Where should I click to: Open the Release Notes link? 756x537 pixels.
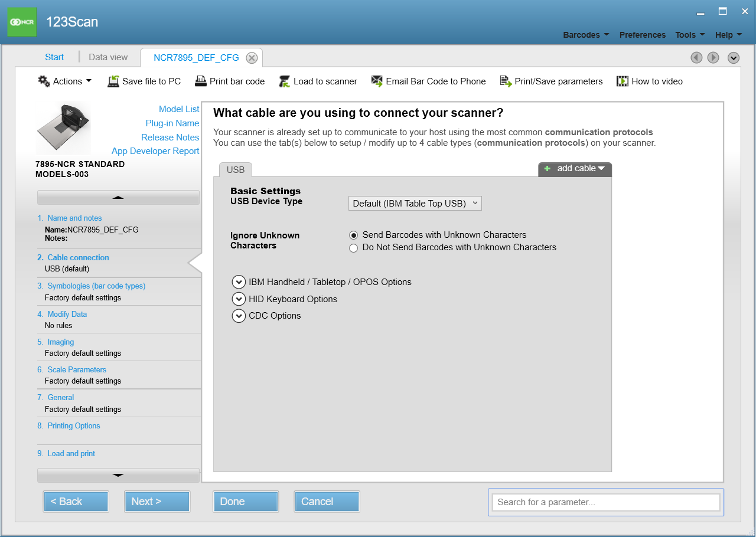click(x=170, y=137)
